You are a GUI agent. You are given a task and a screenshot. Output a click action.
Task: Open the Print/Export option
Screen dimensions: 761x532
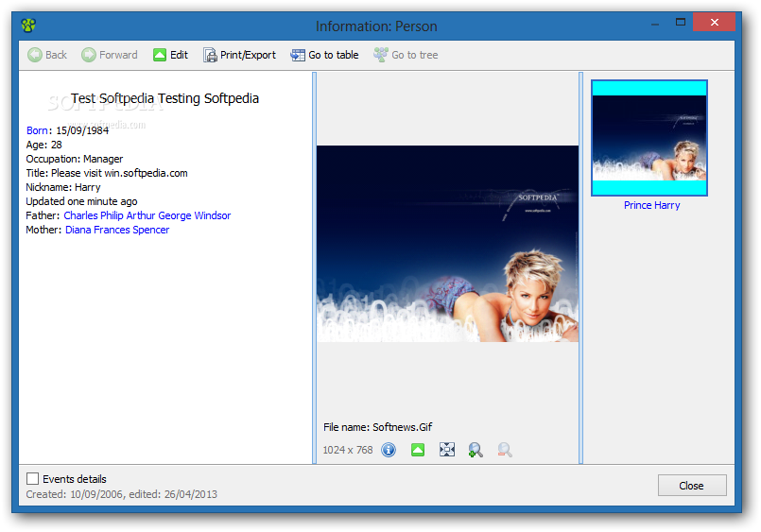[x=239, y=55]
